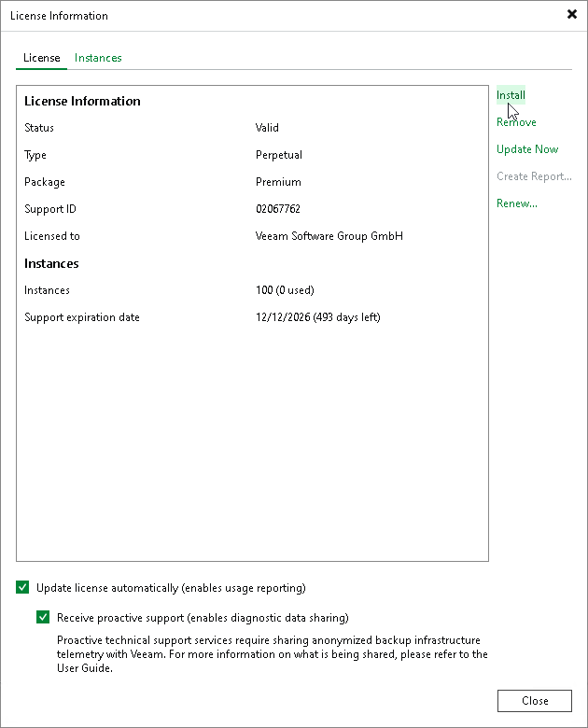Click the proactive technical support description text
588x728 pixels.
click(273, 654)
